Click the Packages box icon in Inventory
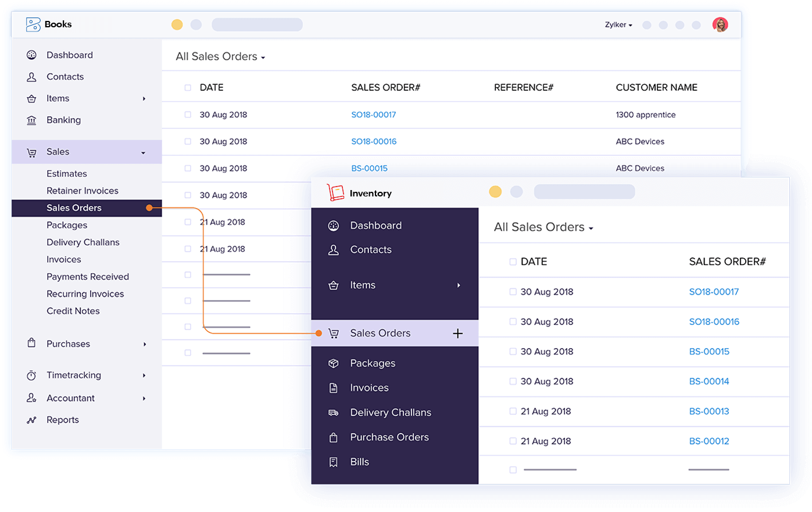812x512 pixels. 334,363
